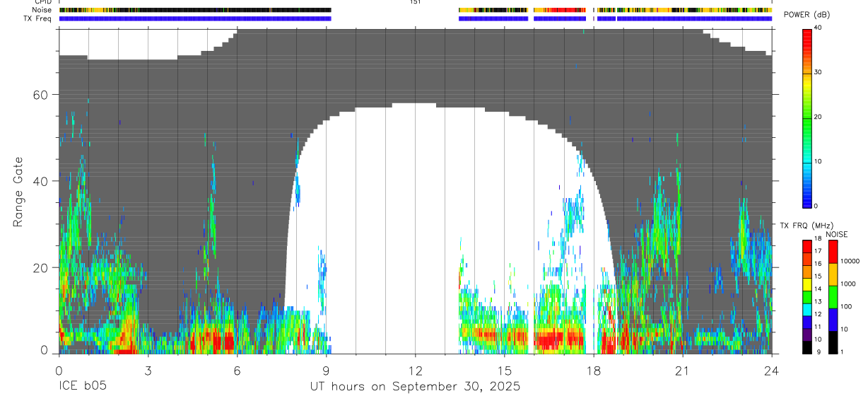Screen dimensions: 868x401
Task: Click the '40' tick on Range Gate axis
Action: [x=42, y=181]
